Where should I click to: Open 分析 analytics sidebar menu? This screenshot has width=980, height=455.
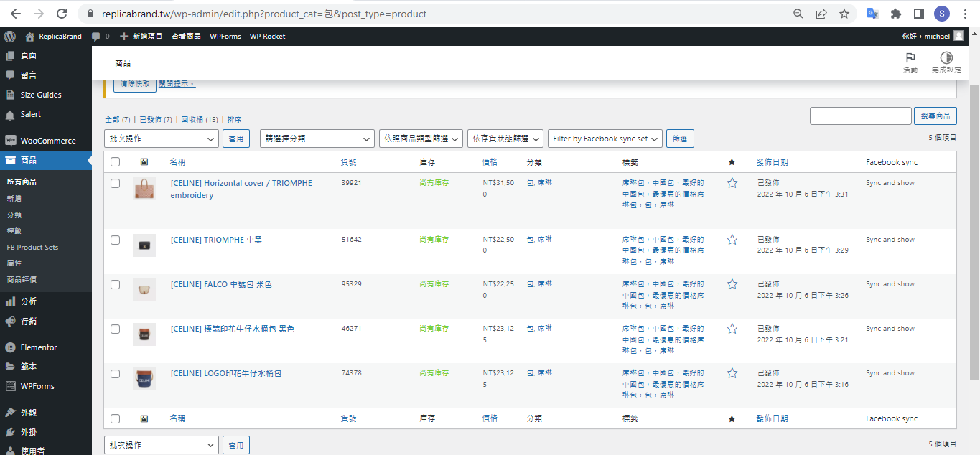click(46, 301)
